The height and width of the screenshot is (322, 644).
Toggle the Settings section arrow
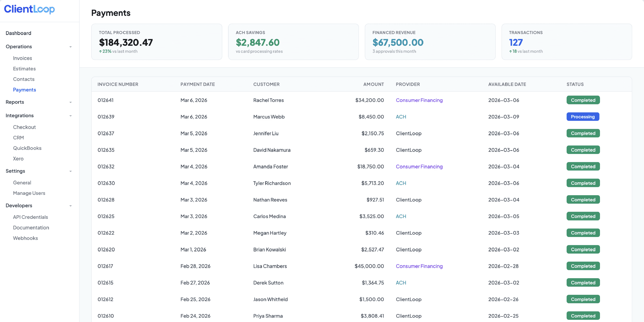click(x=70, y=171)
